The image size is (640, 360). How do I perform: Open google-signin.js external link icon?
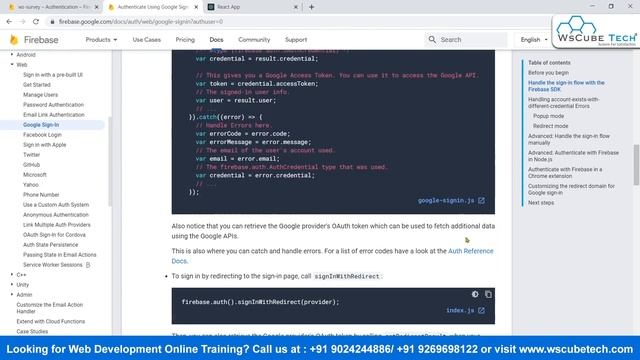[x=482, y=200]
